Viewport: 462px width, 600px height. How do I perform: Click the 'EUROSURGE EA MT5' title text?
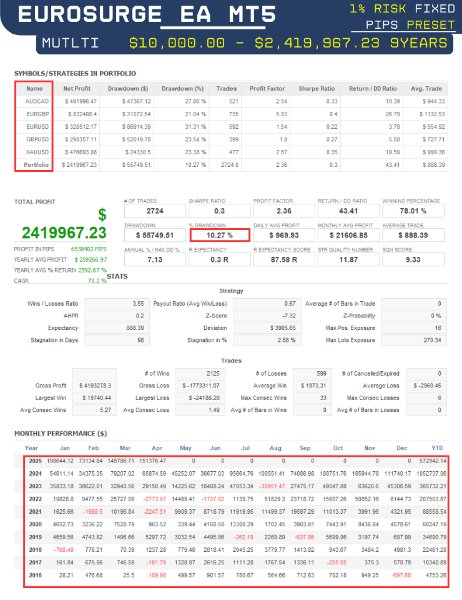pyautogui.click(x=147, y=15)
